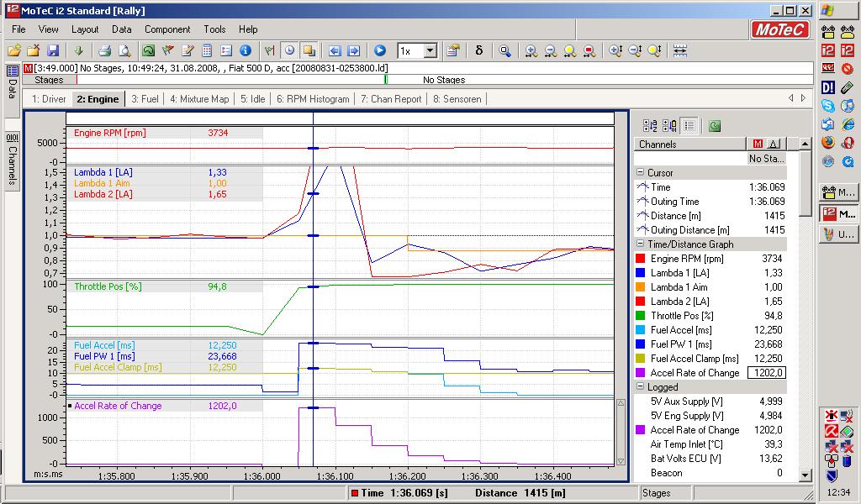
Task: Sort channels alphabetically icon in Channels panel
Action: tap(650, 126)
